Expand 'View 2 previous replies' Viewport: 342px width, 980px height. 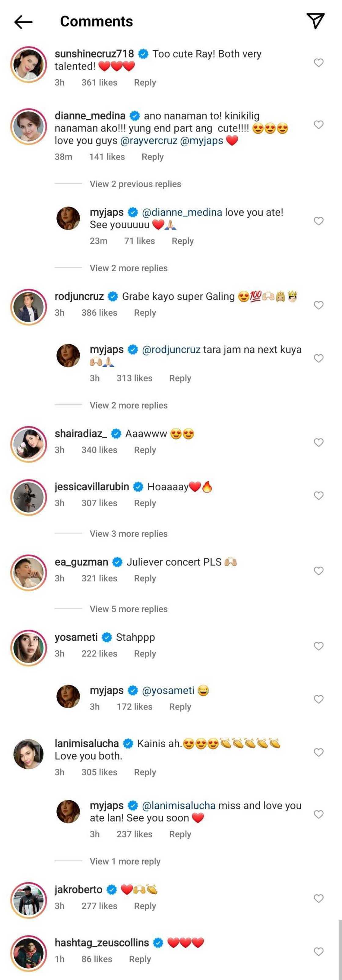coord(135,184)
